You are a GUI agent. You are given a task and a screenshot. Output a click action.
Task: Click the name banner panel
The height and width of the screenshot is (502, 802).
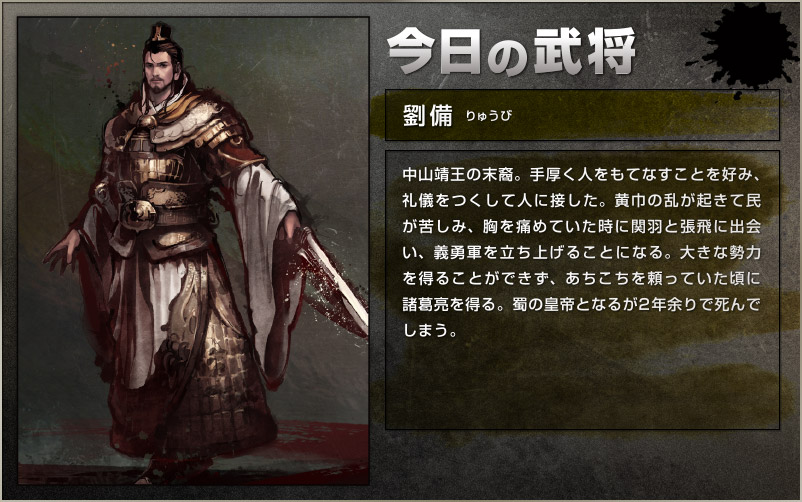[582, 115]
